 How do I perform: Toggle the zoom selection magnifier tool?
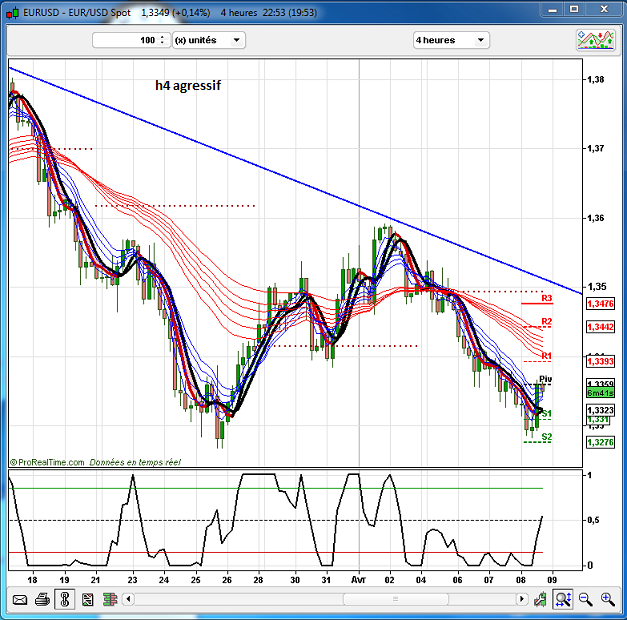tap(562, 599)
